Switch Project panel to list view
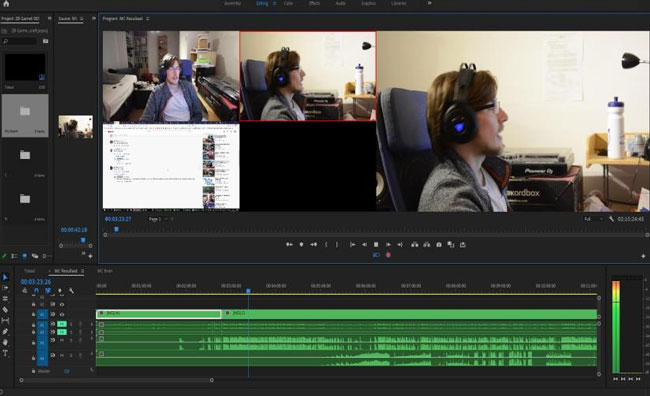Viewport: 650px width, 396px height. click(x=14, y=256)
